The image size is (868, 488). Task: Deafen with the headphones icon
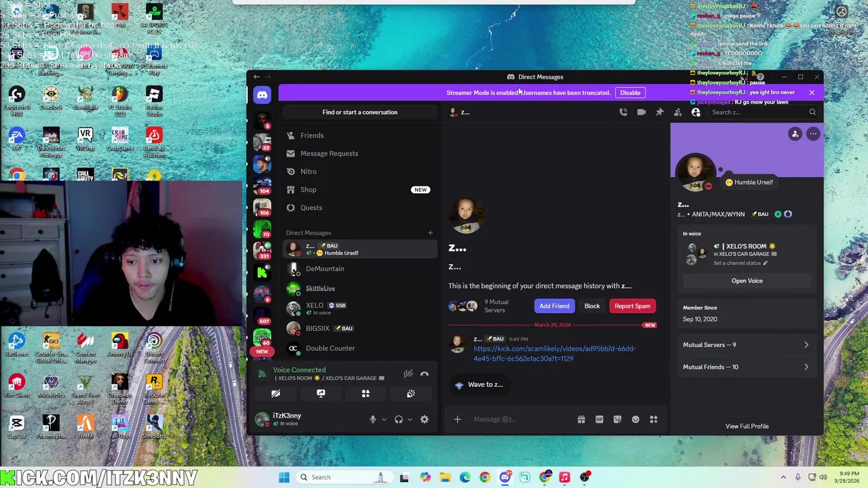point(399,420)
